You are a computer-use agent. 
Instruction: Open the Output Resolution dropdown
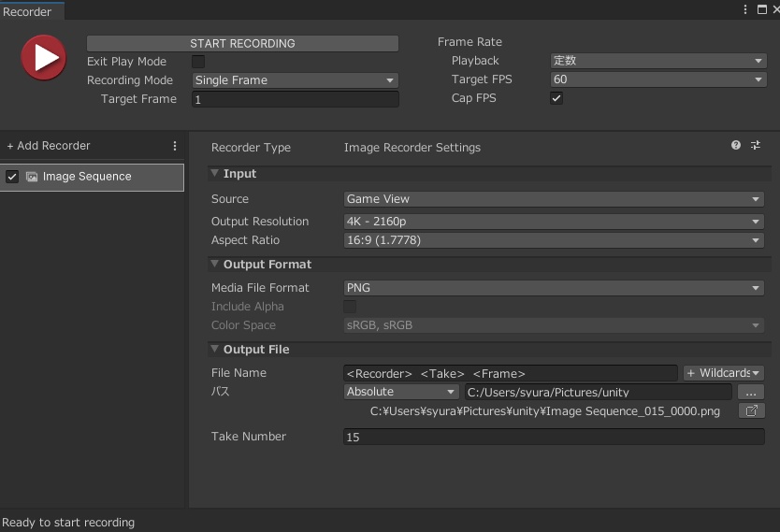554,222
